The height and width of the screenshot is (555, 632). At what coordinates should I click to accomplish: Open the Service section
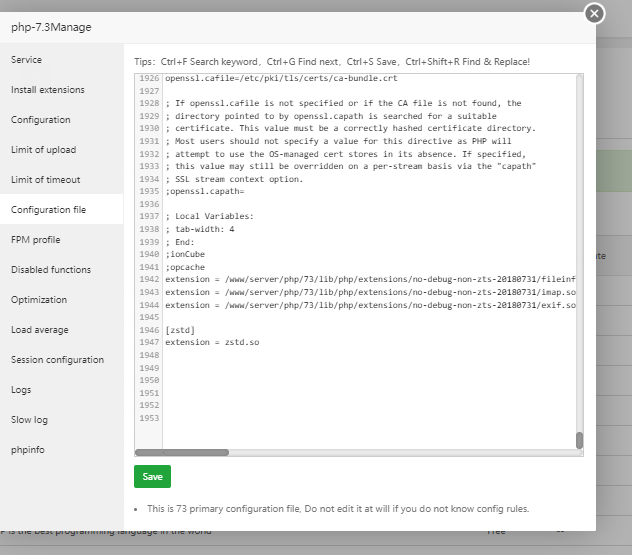pos(27,60)
